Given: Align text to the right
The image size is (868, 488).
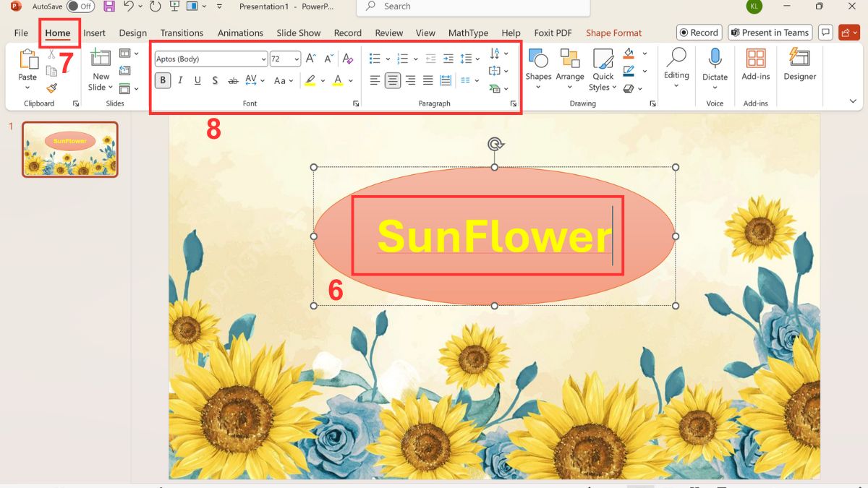Looking at the screenshot, I should [411, 80].
